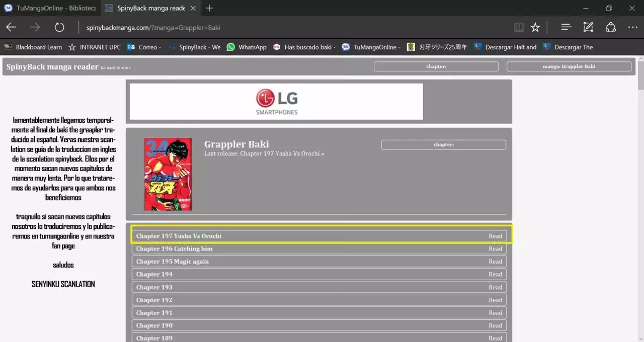
Task: Expand the top bar chapter dropdown
Action: click(436, 66)
